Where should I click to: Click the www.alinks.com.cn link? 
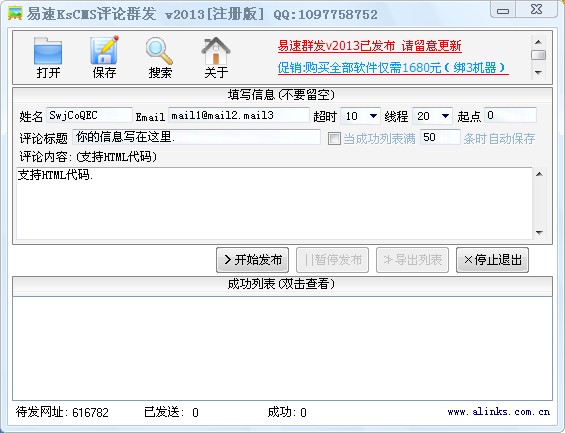coord(499,412)
